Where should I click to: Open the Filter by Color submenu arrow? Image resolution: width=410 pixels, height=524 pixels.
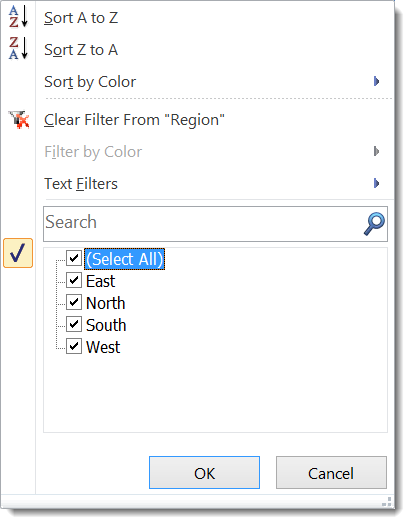tap(377, 151)
